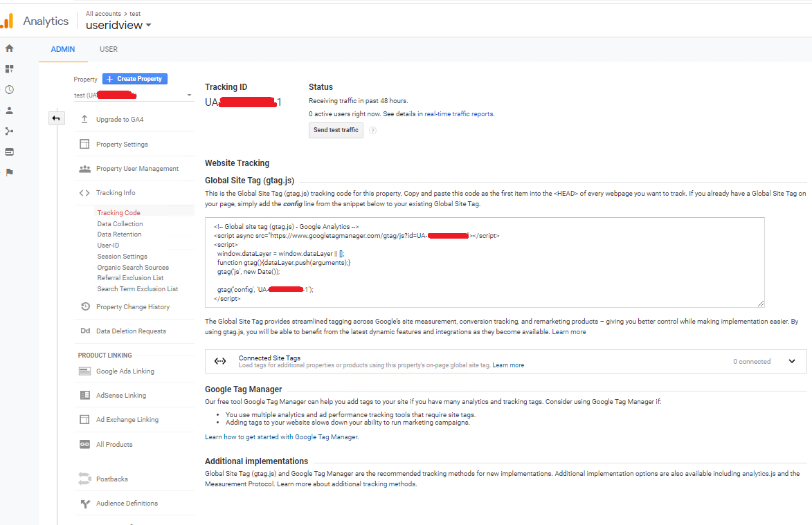Image resolution: width=812 pixels, height=525 pixels.
Task: Expand the Connected Site Tags chevron
Action: pyautogui.click(x=792, y=362)
